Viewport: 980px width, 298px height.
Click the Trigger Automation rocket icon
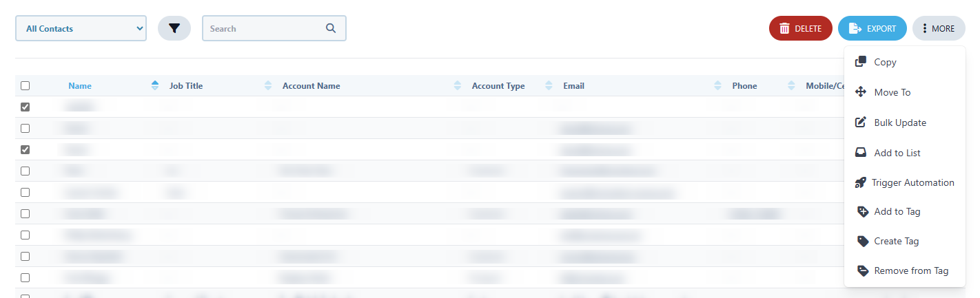pyautogui.click(x=860, y=182)
